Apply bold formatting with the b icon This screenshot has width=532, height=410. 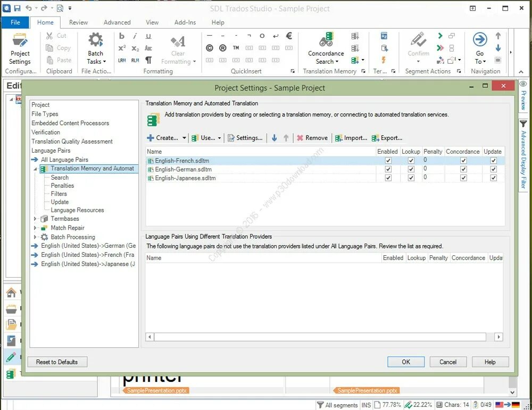[x=122, y=36]
